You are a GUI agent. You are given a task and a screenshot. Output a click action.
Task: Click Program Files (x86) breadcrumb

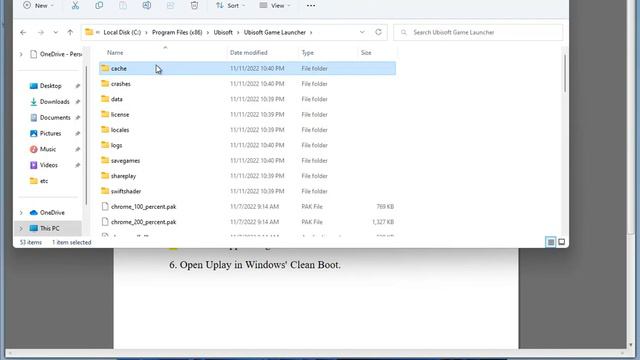point(177,32)
